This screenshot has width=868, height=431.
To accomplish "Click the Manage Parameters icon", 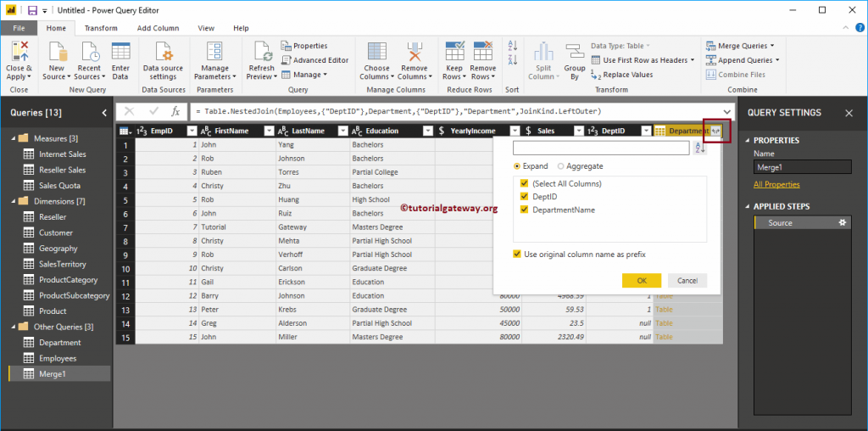I will pos(214,52).
